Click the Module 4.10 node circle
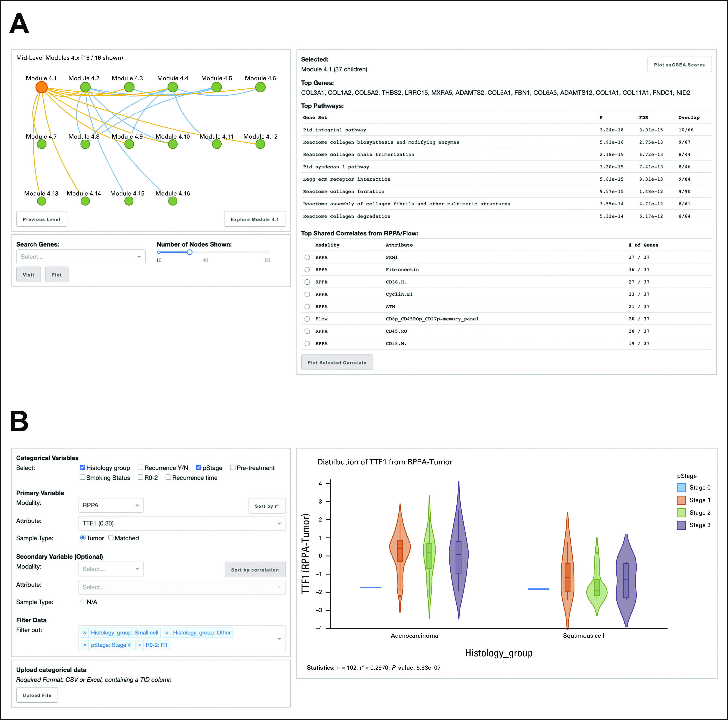Screen dimensions: 728x720 (x=173, y=144)
